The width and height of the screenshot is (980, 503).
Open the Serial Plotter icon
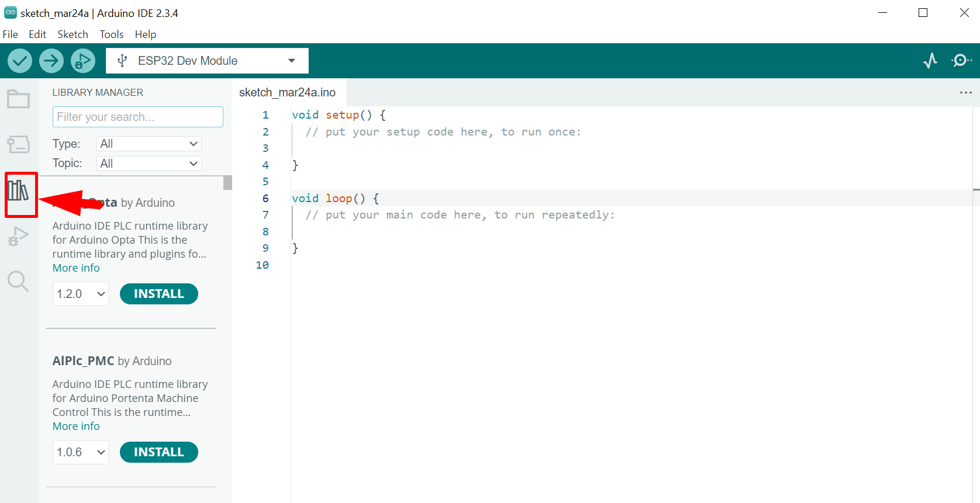930,61
